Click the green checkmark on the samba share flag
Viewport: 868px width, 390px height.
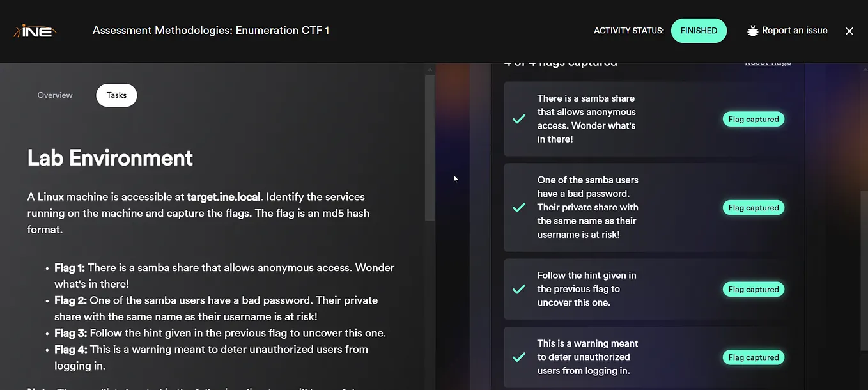click(519, 119)
